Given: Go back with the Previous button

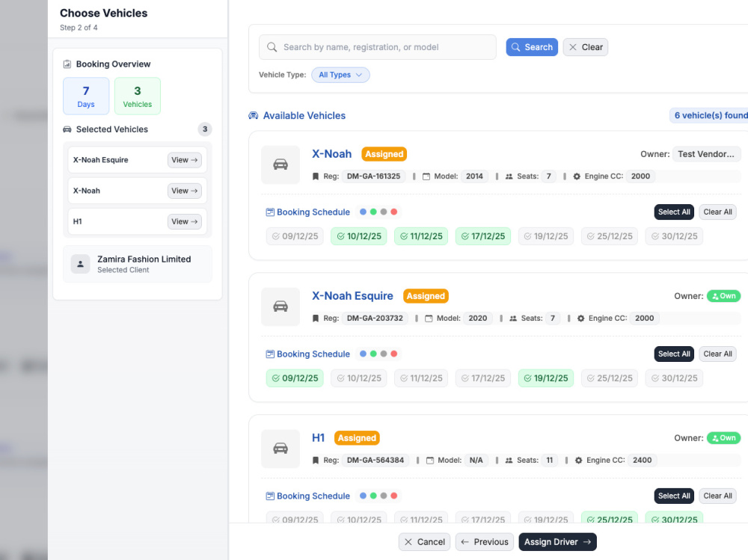Looking at the screenshot, I should click(x=485, y=542).
